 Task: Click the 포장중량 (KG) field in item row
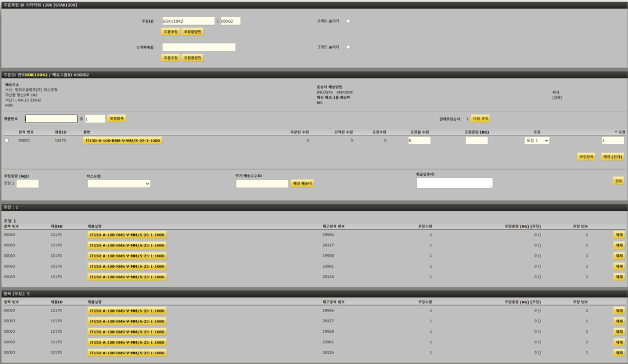point(477,140)
